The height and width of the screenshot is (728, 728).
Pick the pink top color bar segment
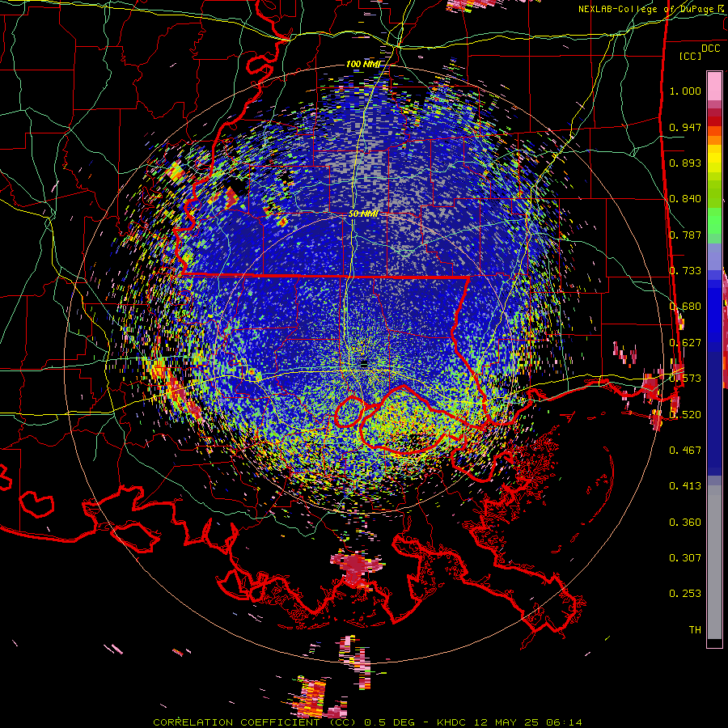[714, 86]
